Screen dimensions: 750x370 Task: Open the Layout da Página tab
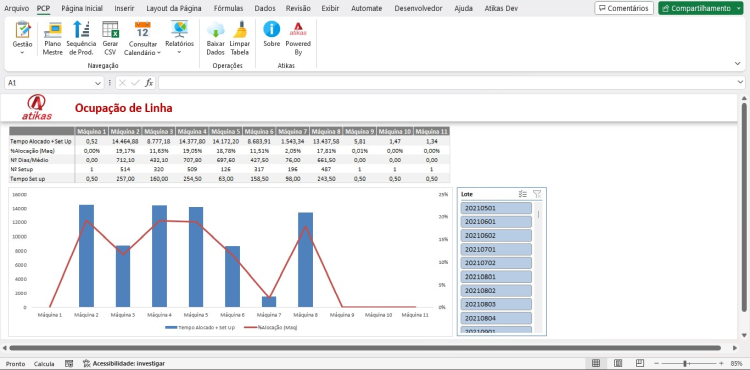coord(174,8)
